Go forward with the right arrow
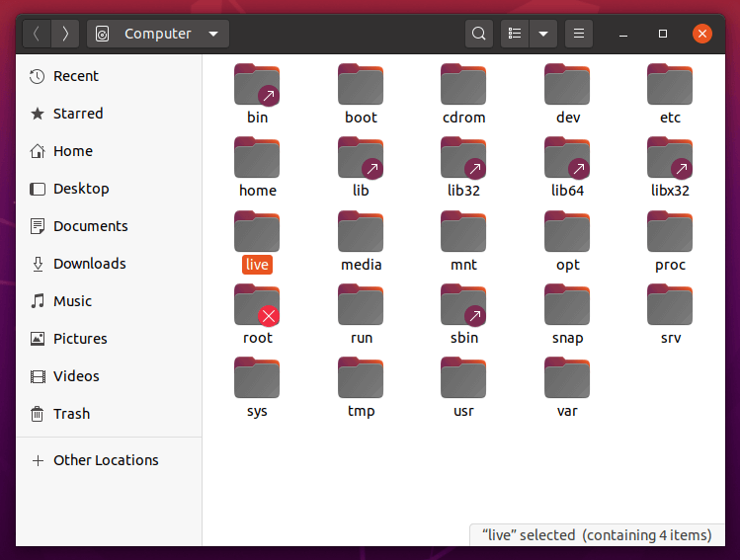 coord(65,34)
